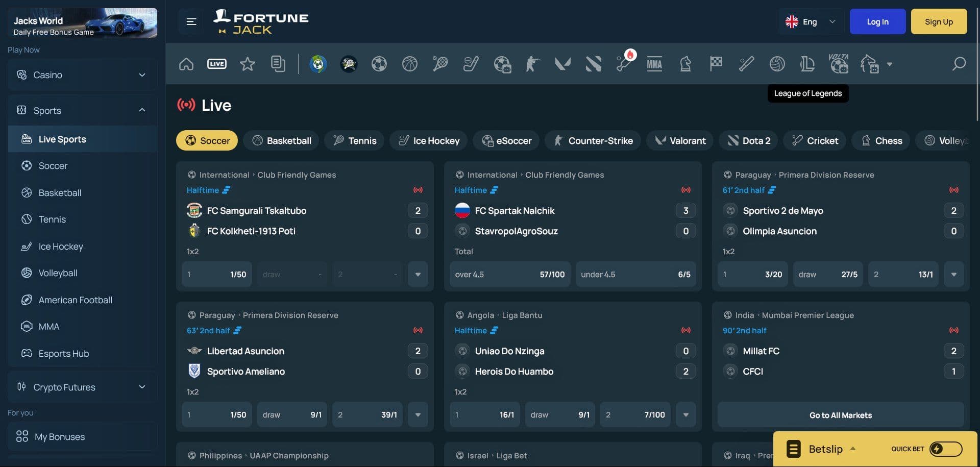Select the Chess knight icon in the toolbar
980x467 pixels.
coord(685,64)
